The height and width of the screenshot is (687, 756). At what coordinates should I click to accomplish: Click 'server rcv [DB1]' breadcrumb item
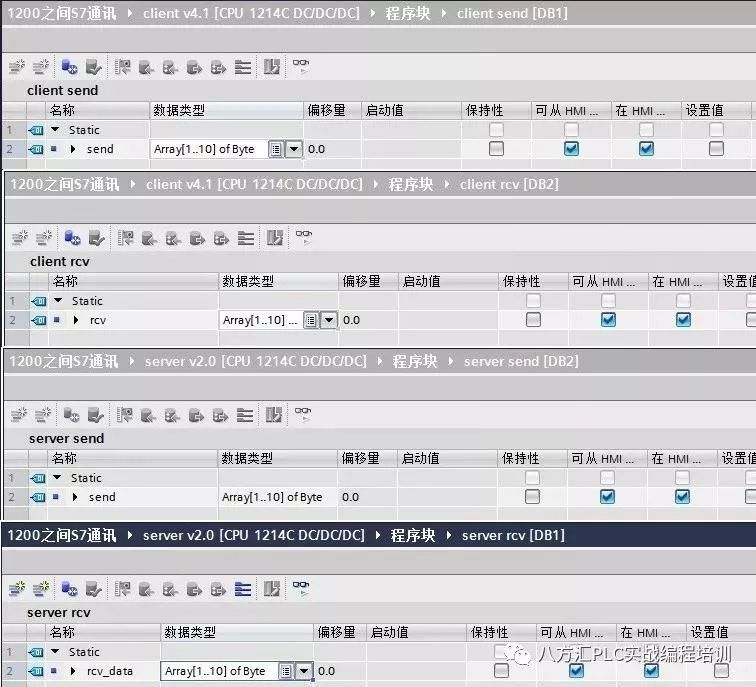point(513,536)
